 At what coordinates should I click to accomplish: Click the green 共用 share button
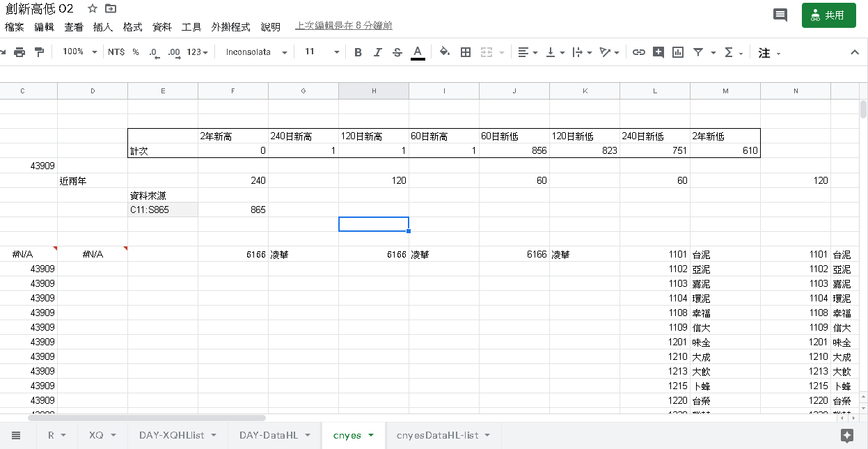coord(828,15)
